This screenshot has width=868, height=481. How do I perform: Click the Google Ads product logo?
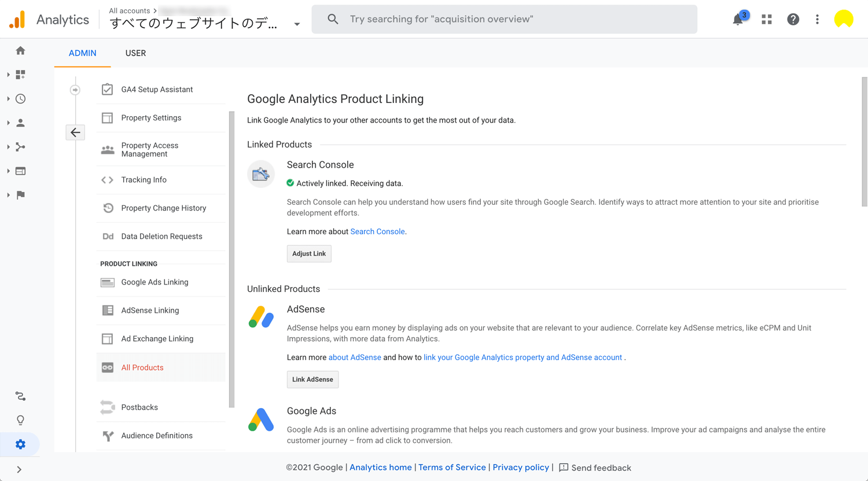coord(261,420)
